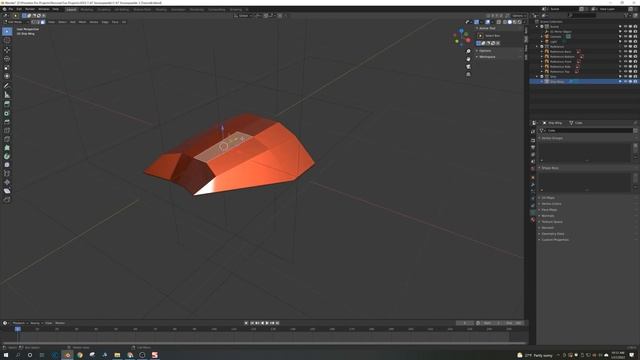Expand Options section in sidebar

click(485, 51)
